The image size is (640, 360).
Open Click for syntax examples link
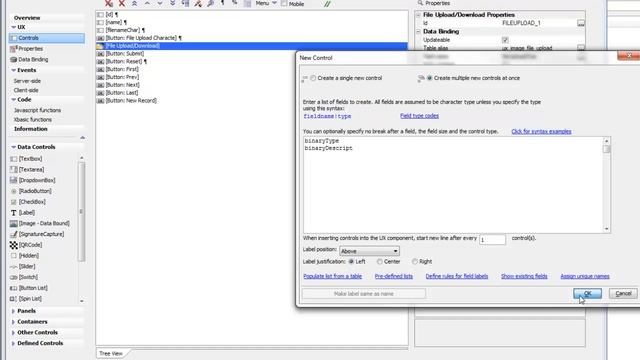tap(541, 131)
